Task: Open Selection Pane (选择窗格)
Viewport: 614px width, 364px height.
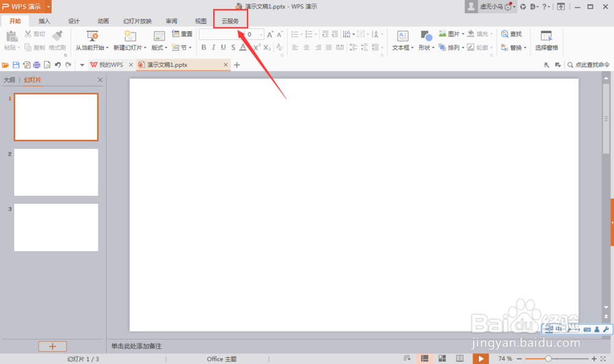Action: click(x=546, y=41)
